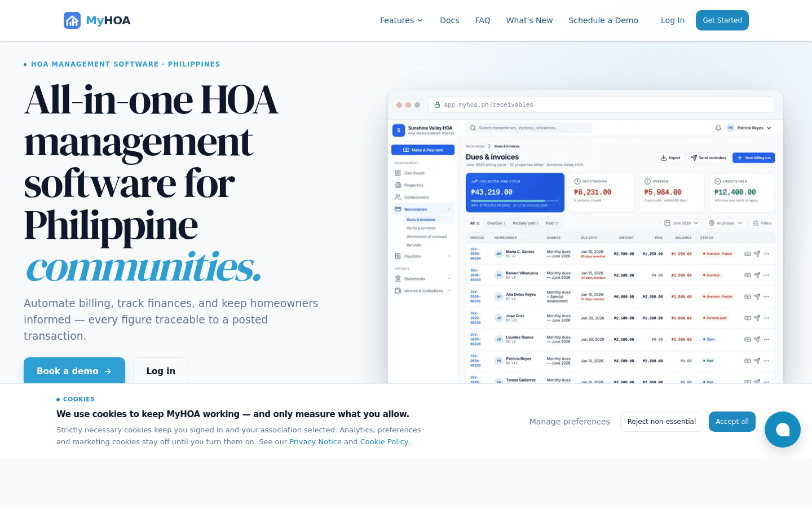Click the send reminder icon for Maria C. Santos
The image size is (812, 508).
pyautogui.click(x=757, y=254)
